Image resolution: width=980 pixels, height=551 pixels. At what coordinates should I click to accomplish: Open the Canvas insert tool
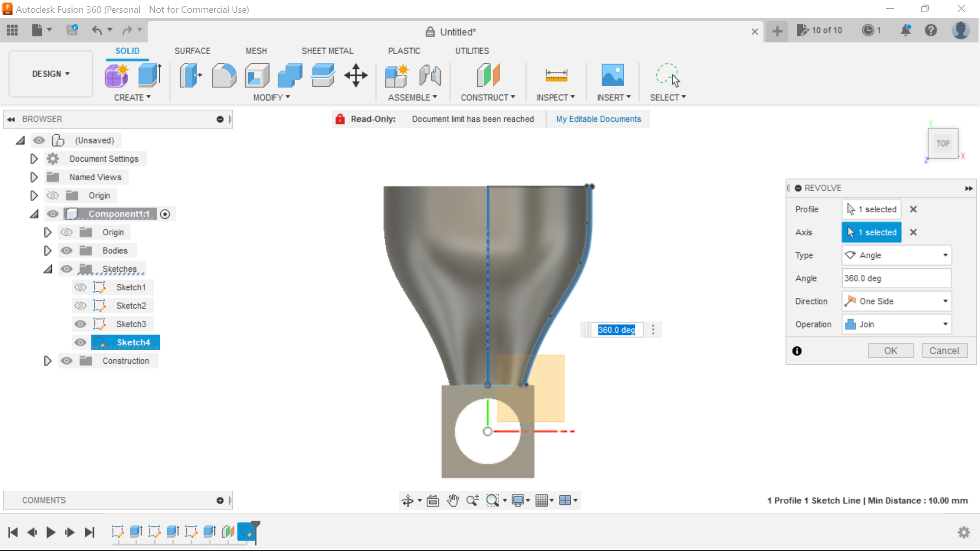point(613,75)
